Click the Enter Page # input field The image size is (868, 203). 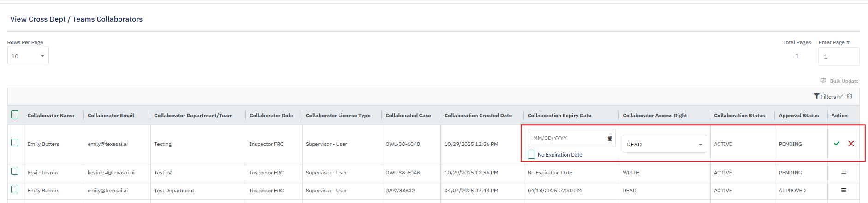[838, 57]
